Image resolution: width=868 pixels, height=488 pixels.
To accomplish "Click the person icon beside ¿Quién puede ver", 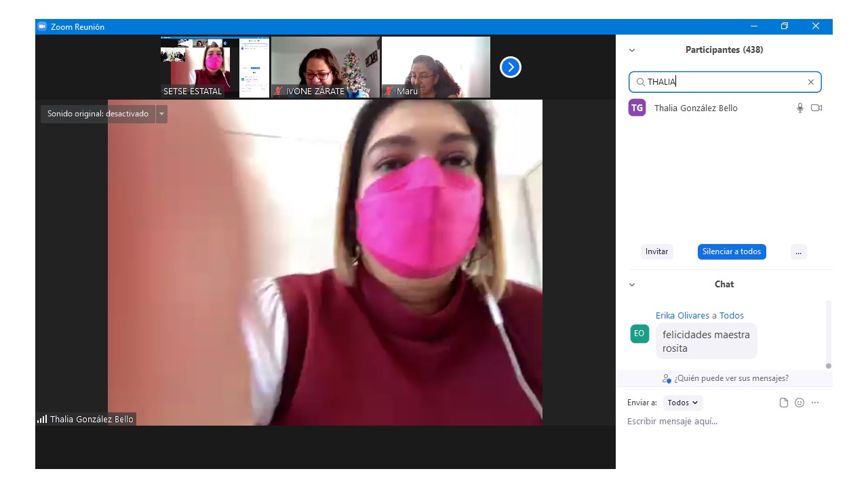I will (667, 379).
